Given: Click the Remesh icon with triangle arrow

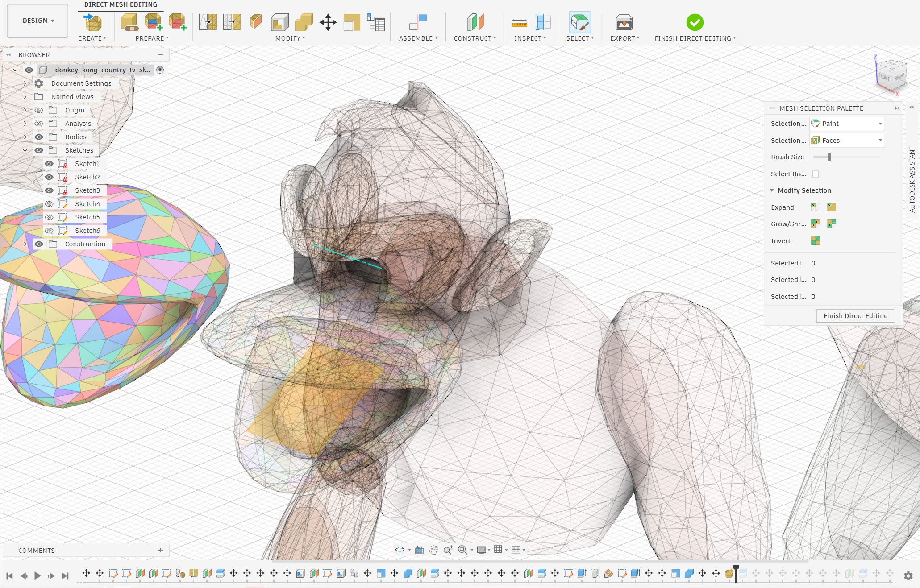Looking at the screenshot, I should (x=208, y=22).
